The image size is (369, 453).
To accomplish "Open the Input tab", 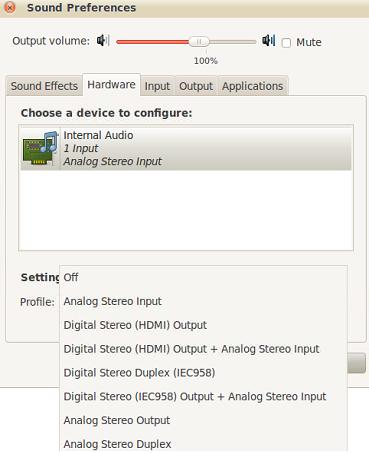I will click(157, 86).
